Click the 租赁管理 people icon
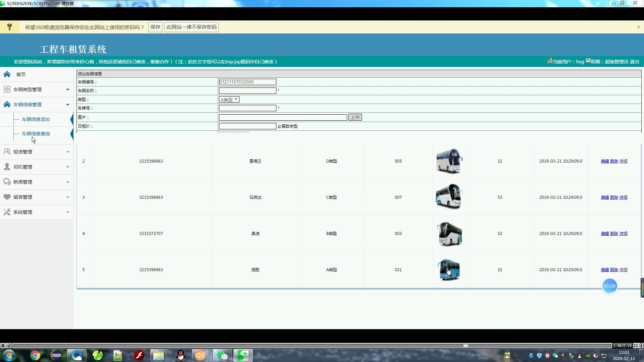The width and height of the screenshot is (644, 362). click(x=7, y=152)
